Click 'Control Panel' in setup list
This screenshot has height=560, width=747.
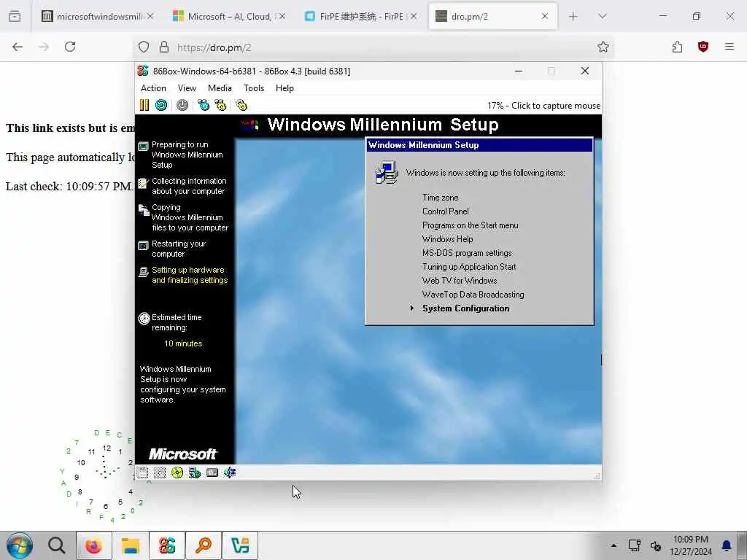(x=446, y=211)
